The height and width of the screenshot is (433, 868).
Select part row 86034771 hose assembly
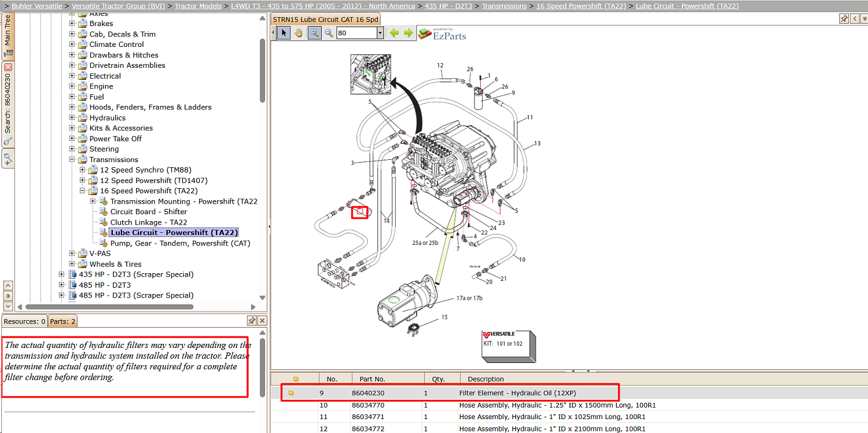[569, 417]
